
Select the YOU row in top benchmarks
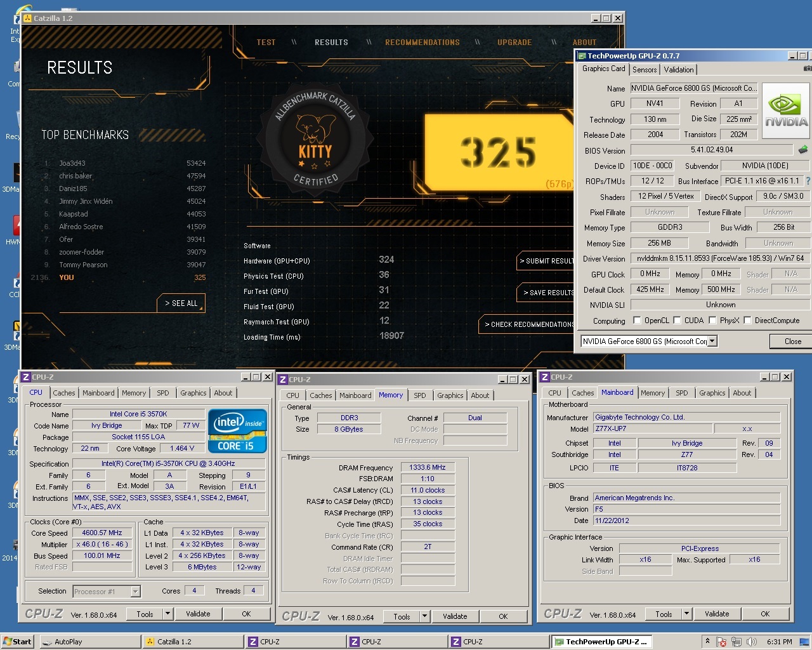pos(120,277)
